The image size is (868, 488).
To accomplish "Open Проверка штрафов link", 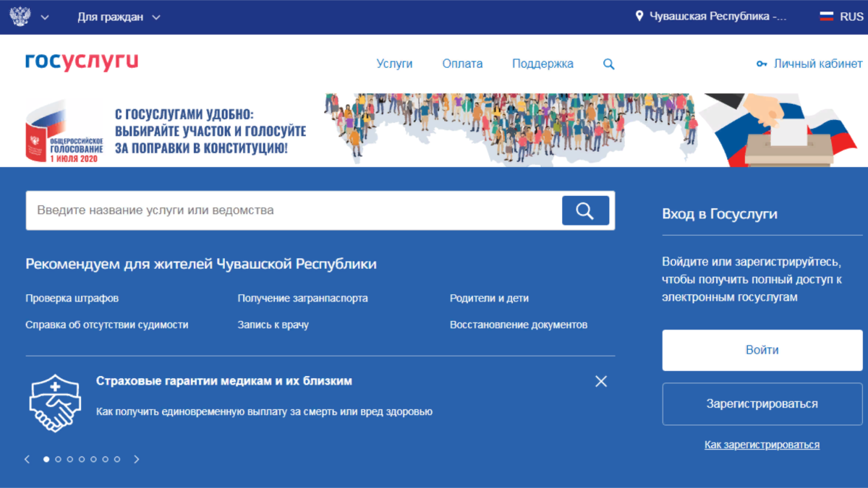I will (72, 298).
